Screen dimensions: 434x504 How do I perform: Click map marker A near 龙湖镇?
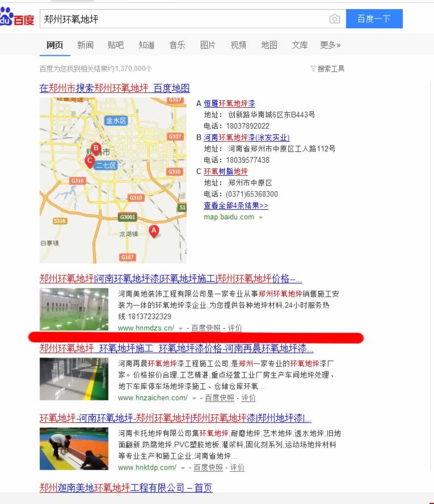click(x=153, y=230)
